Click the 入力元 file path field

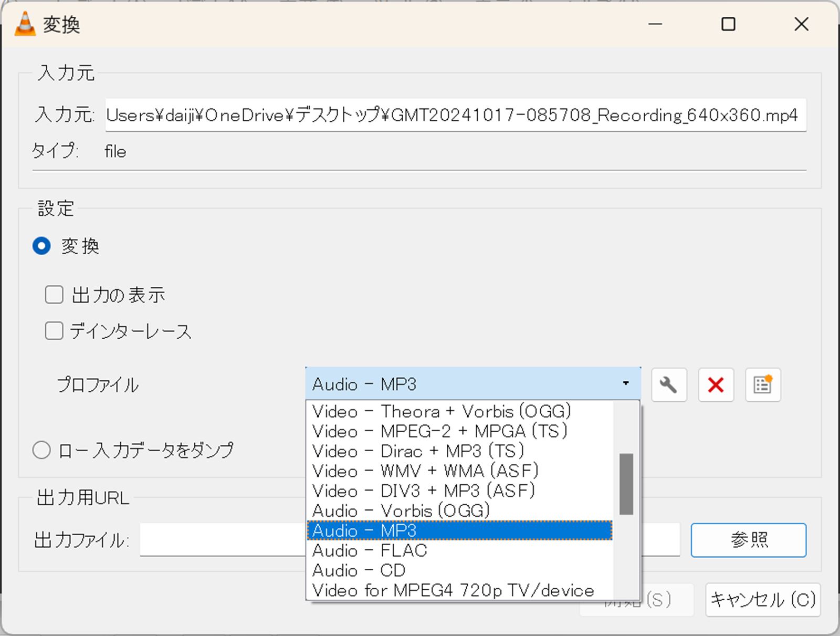456,114
